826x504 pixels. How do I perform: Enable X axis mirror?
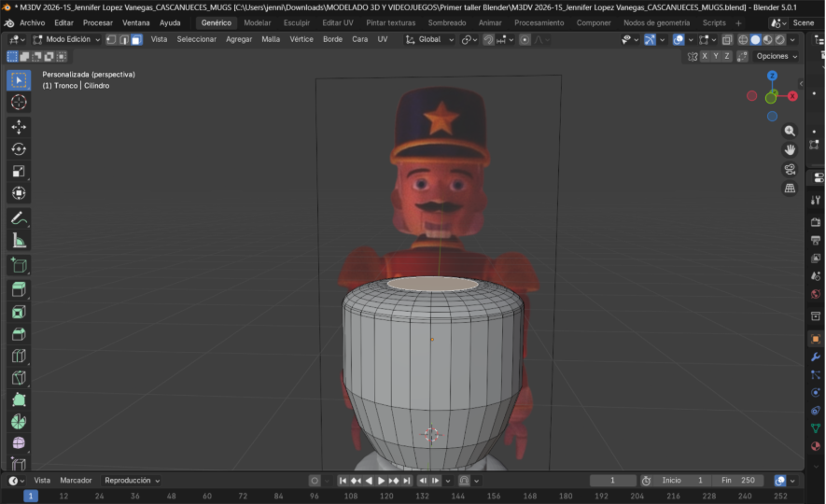[704, 56]
